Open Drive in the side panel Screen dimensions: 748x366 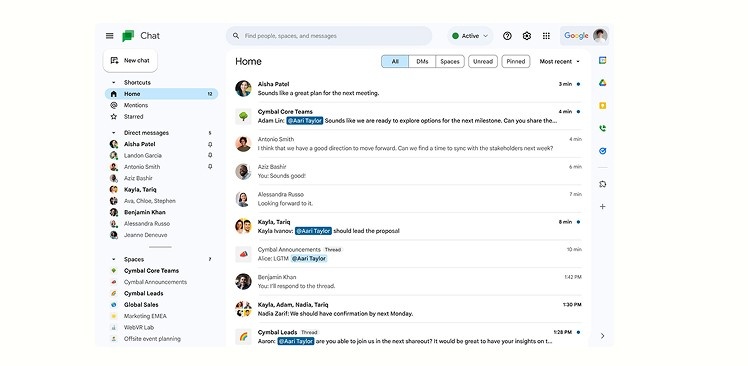603,83
